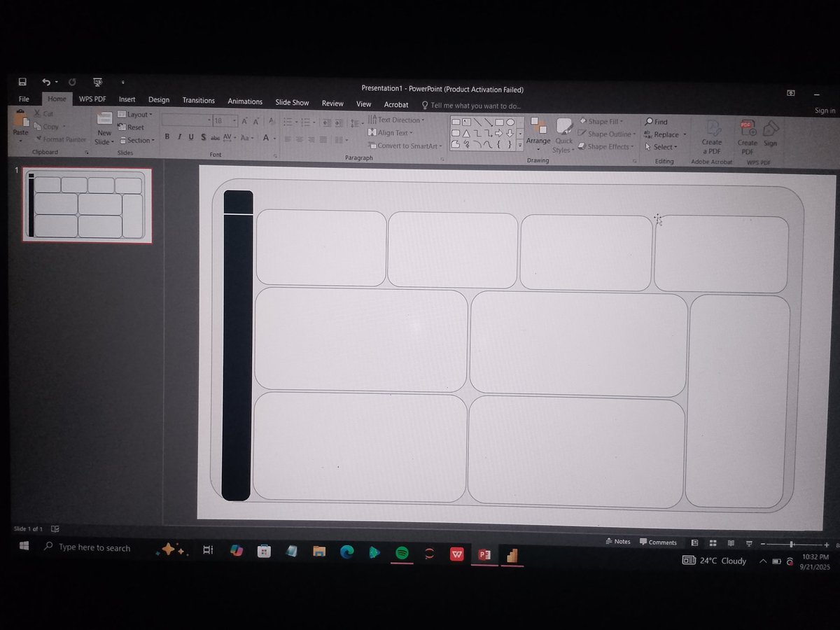The height and width of the screenshot is (630, 840).
Task: Toggle Align Left paragraph alignment
Action: coord(288,139)
